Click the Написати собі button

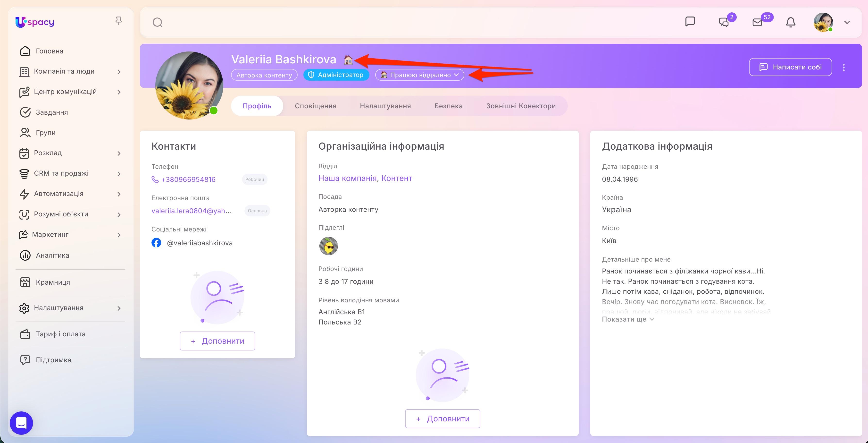[790, 67]
